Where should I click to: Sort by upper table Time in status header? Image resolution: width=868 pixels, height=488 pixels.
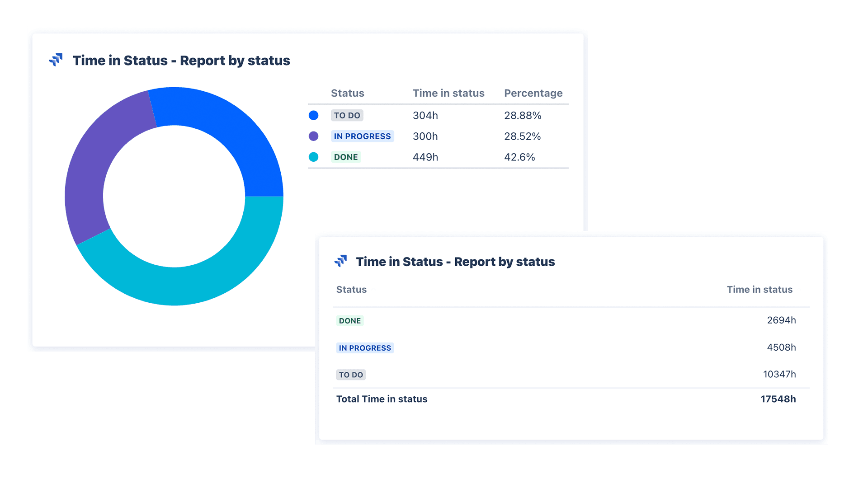[x=448, y=93]
